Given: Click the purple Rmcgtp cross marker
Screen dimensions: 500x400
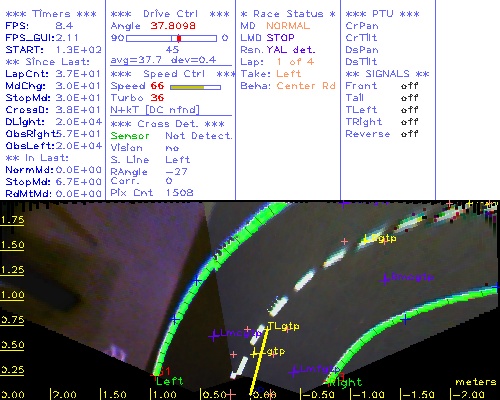Looking at the screenshot, I should 385,279.
